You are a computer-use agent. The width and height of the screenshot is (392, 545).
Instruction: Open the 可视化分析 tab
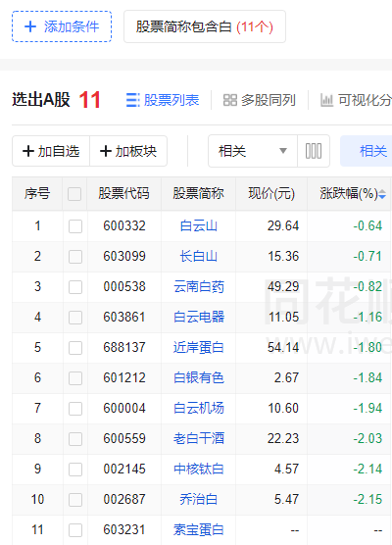pos(356,100)
